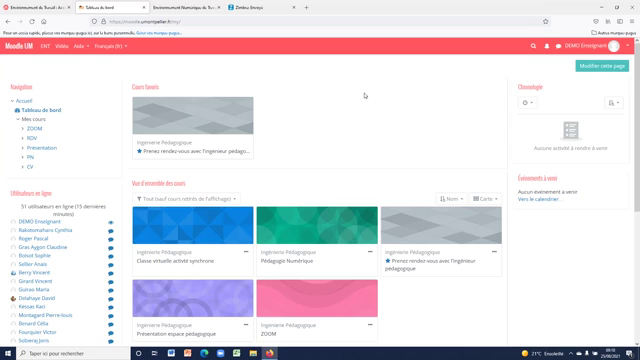The image size is (640, 360).
Task: Bookmark this page with star icon
Action: (x=546, y=22)
